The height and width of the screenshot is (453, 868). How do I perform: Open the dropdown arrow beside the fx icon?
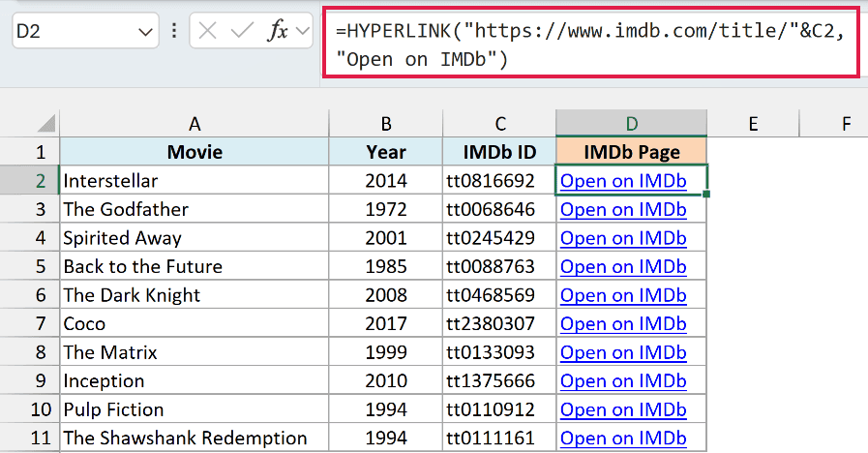(x=303, y=31)
